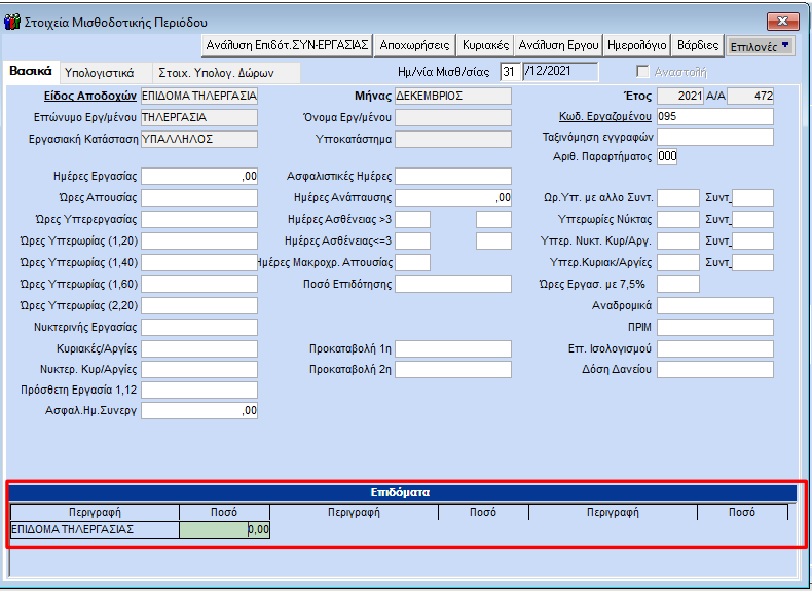This screenshot has height=592, width=812.
Task: Toggle the Αναστολή checkbox
Action: [645, 73]
